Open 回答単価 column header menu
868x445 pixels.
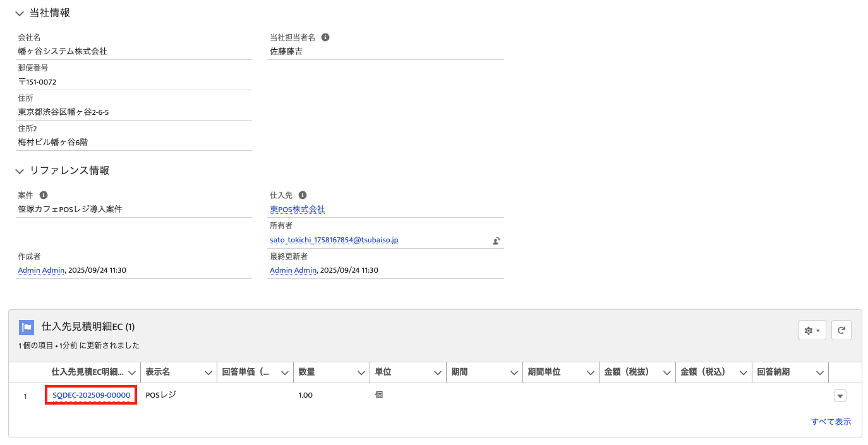(285, 373)
